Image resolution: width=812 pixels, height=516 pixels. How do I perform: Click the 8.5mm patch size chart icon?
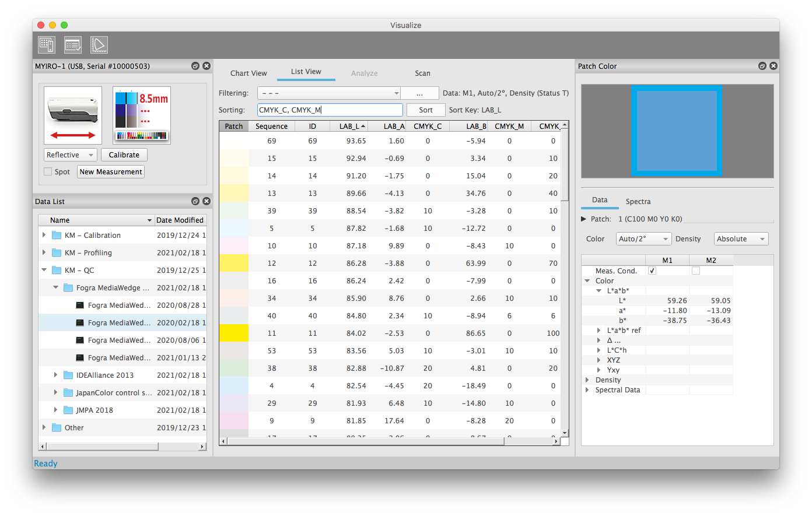pos(142,115)
